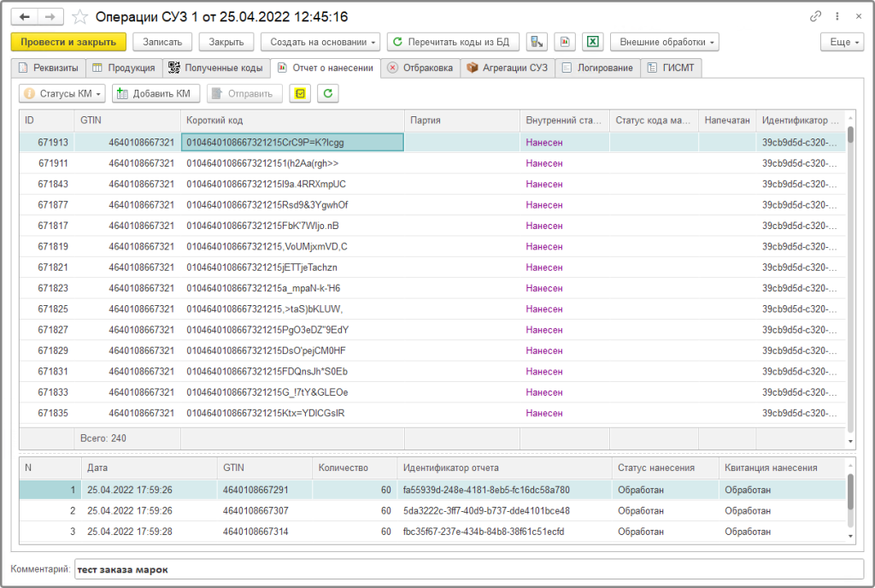Viewport: 875px width, 588px height.
Task: Switch to the Реквизиты tab
Action: 48,68
